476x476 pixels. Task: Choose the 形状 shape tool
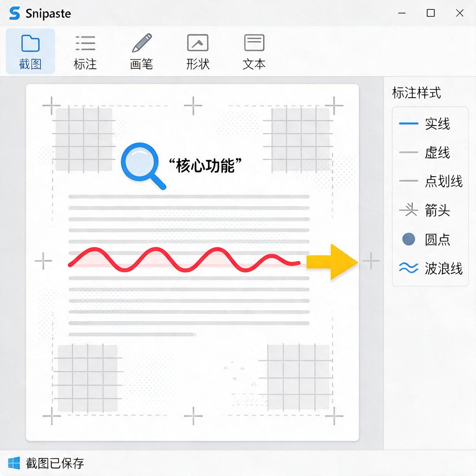coord(198,52)
